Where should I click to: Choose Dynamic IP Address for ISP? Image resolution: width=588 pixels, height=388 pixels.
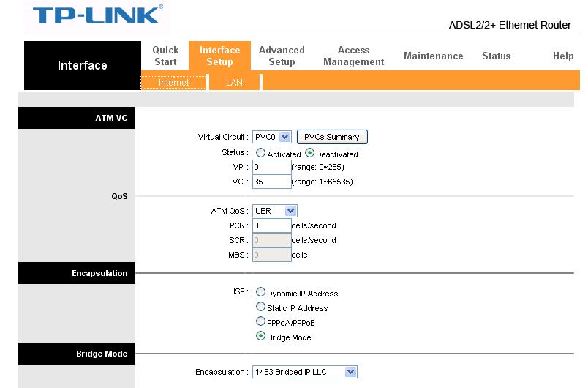[260, 293]
